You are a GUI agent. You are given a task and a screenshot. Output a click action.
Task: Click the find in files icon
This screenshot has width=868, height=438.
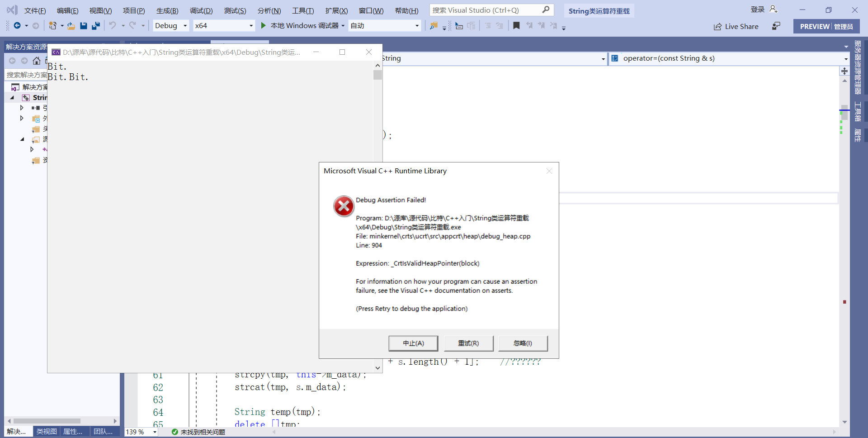(x=434, y=26)
